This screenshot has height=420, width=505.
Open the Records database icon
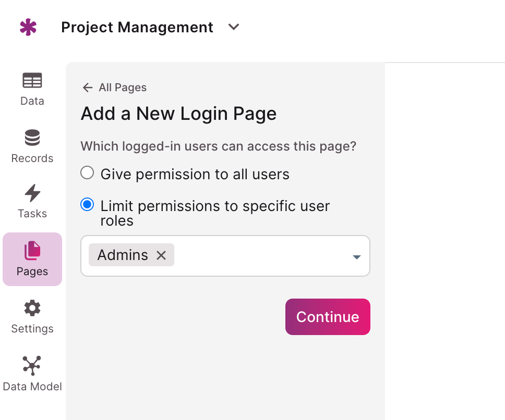point(32,138)
